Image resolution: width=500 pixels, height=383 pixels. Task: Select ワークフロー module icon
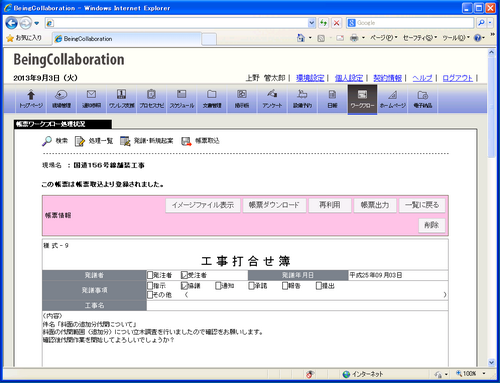pyautogui.click(x=362, y=99)
